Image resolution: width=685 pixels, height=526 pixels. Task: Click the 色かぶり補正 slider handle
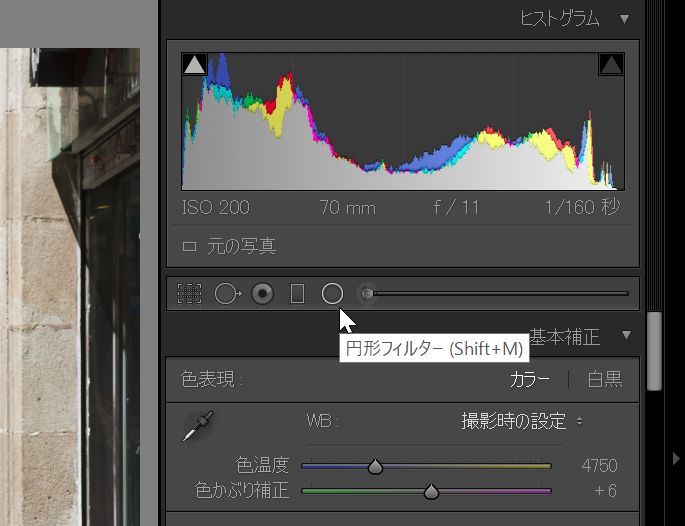click(x=431, y=491)
